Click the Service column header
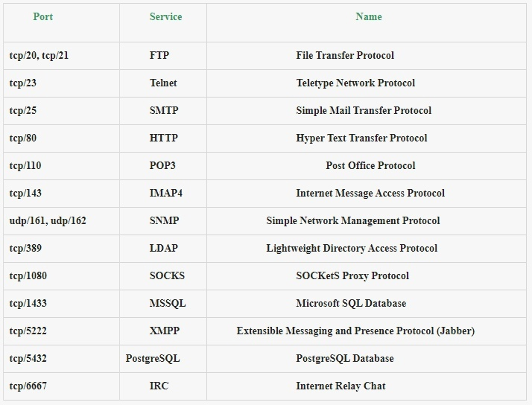 tap(165, 16)
